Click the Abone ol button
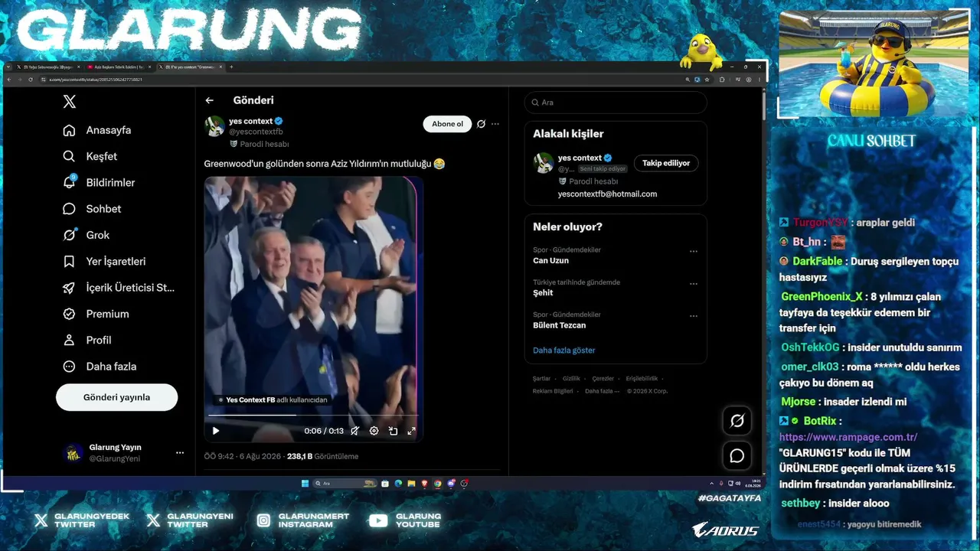Image resolution: width=980 pixels, height=551 pixels. (x=447, y=124)
